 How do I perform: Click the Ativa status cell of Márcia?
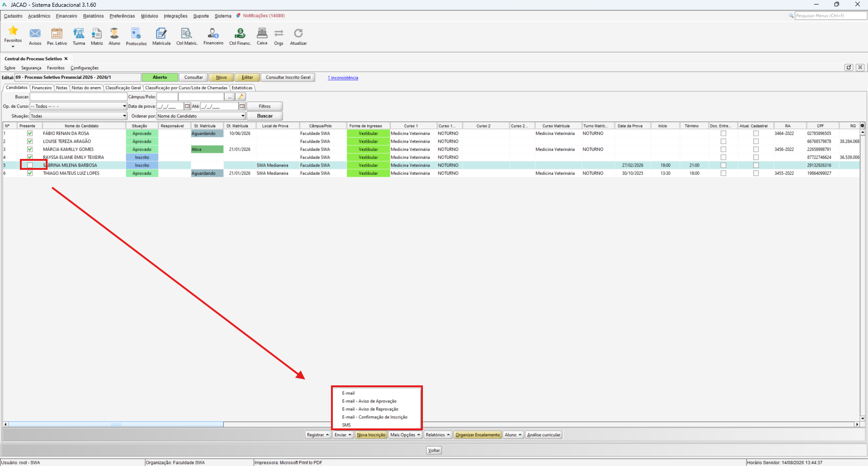point(207,149)
